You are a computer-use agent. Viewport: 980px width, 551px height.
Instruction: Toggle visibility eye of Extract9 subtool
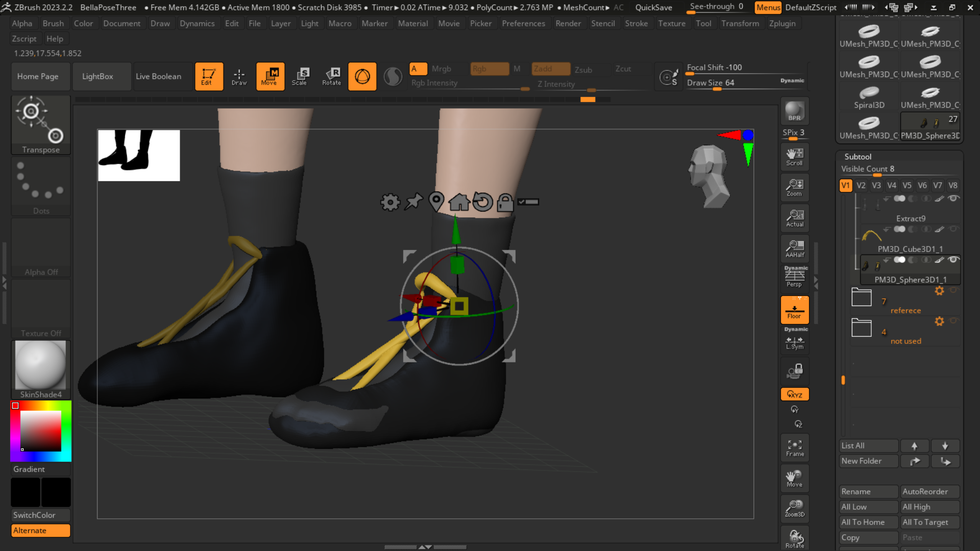tap(953, 198)
